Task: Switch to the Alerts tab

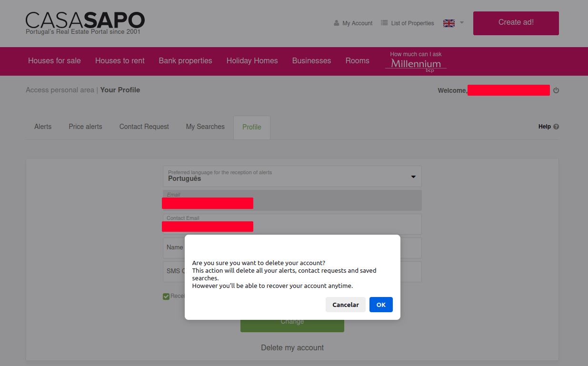Action: coord(43,127)
